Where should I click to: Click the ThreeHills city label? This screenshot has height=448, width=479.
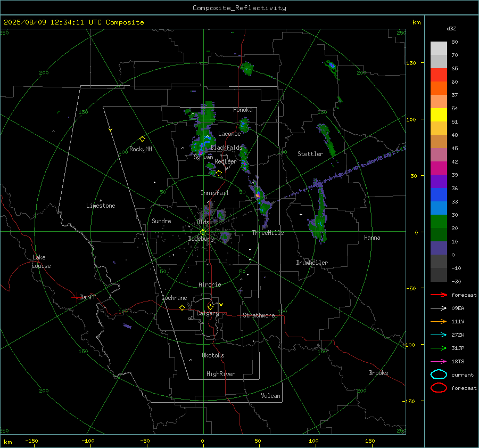pos(268,233)
